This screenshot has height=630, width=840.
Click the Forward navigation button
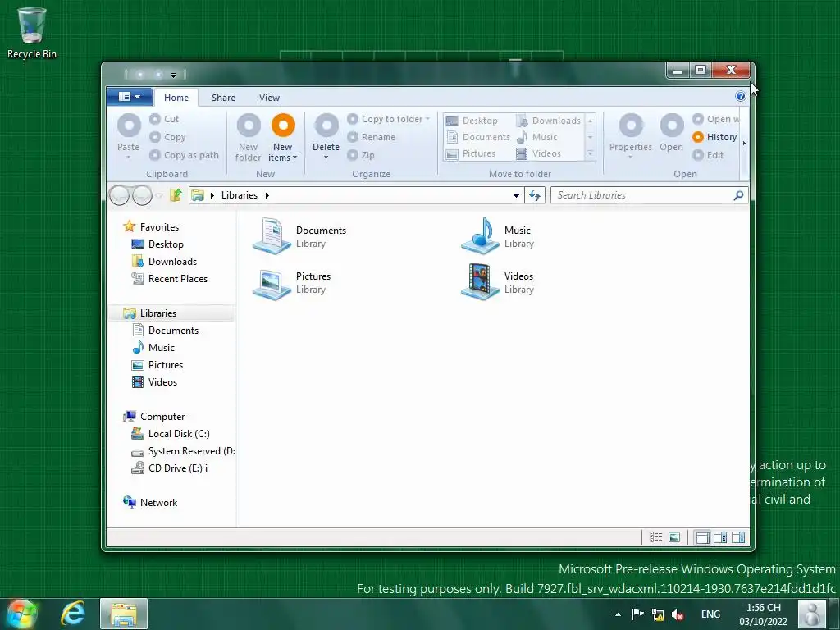click(x=142, y=195)
